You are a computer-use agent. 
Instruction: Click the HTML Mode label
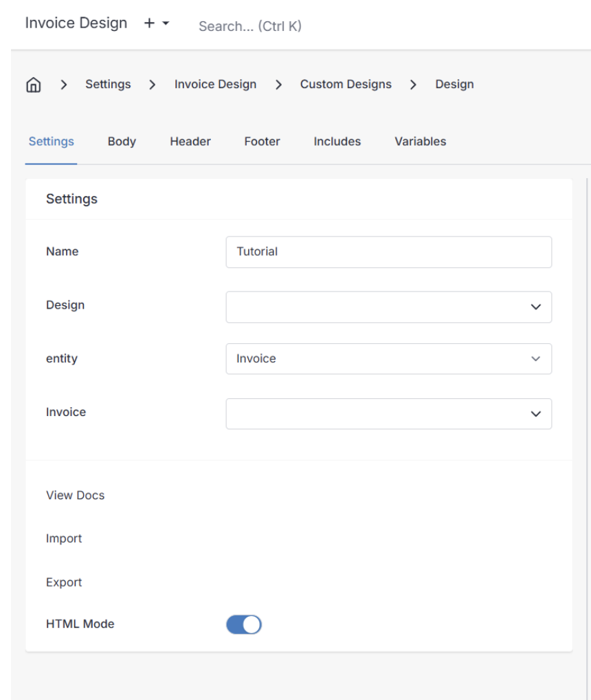pos(80,624)
